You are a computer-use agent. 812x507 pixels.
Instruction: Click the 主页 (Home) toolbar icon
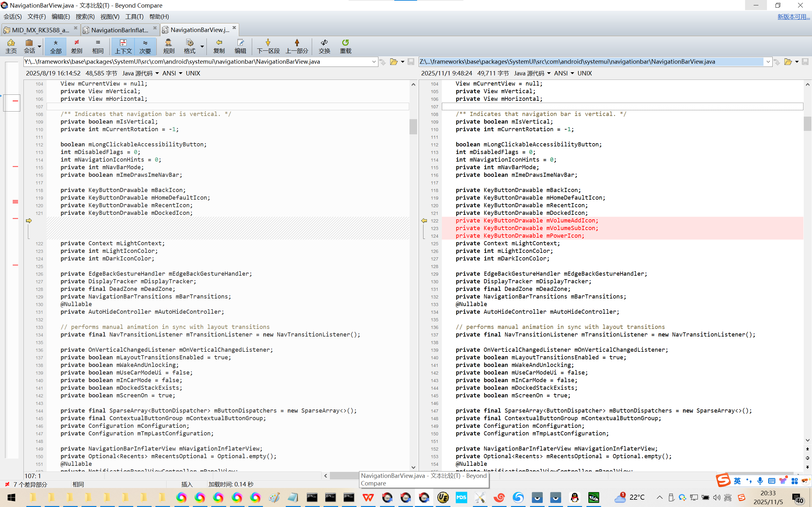coord(11,46)
